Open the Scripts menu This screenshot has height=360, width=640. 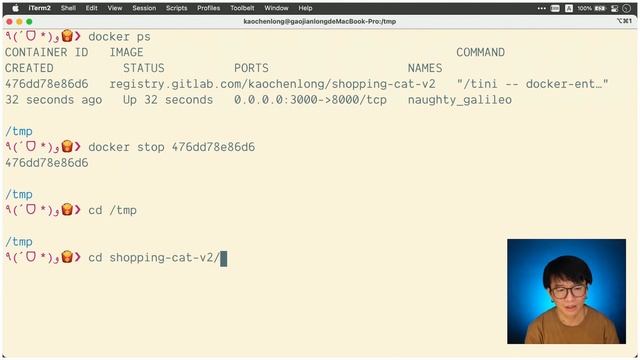[x=176, y=8]
